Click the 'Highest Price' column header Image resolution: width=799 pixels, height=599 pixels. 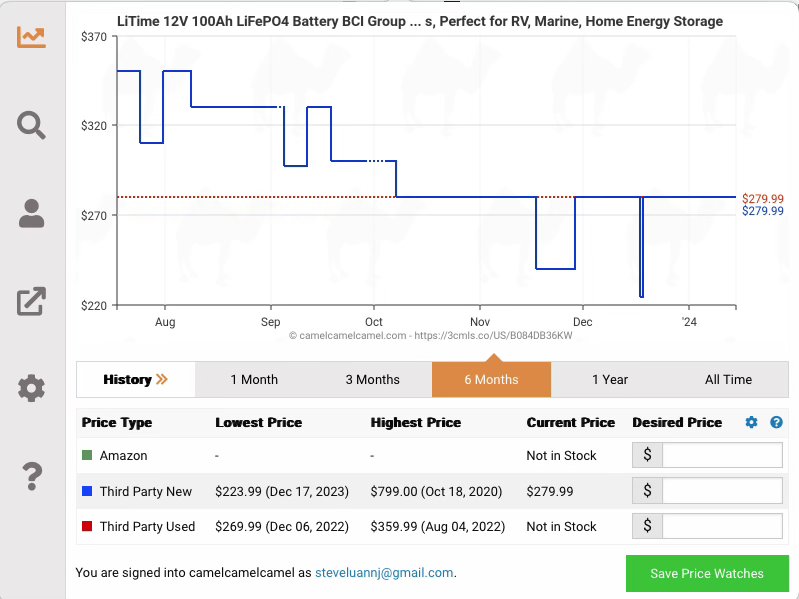coord(416,423)
